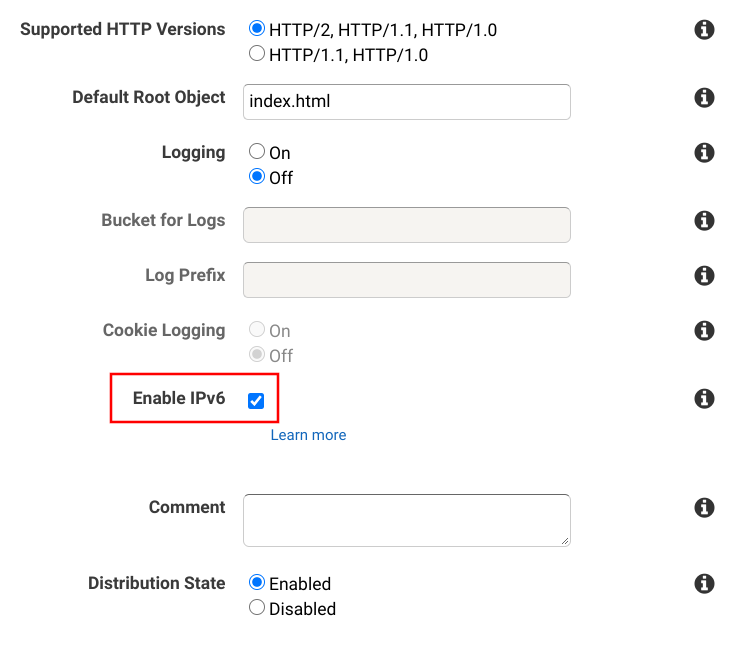Click the Bucket for Logs field

coord(406,225)
